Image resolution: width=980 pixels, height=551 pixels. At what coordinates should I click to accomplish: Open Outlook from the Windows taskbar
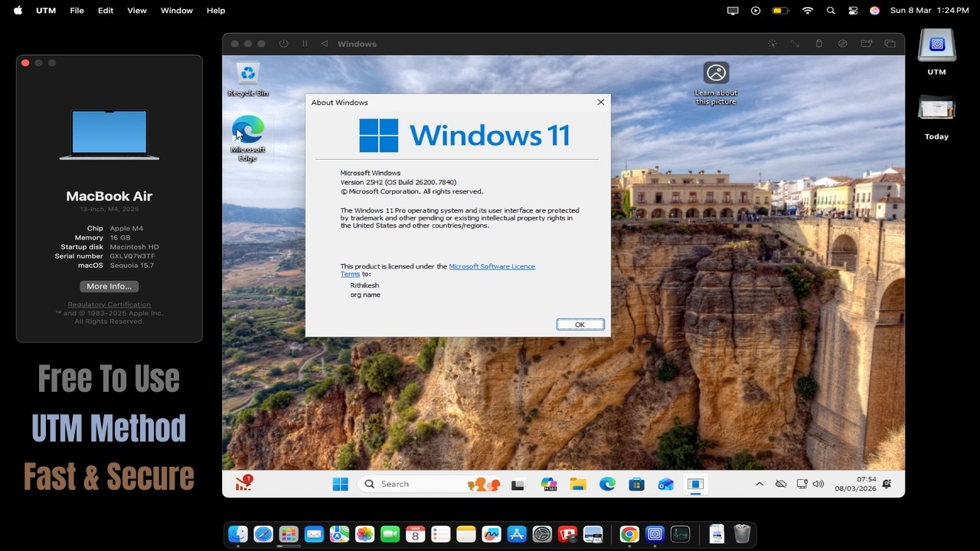(x=665, y=484)
